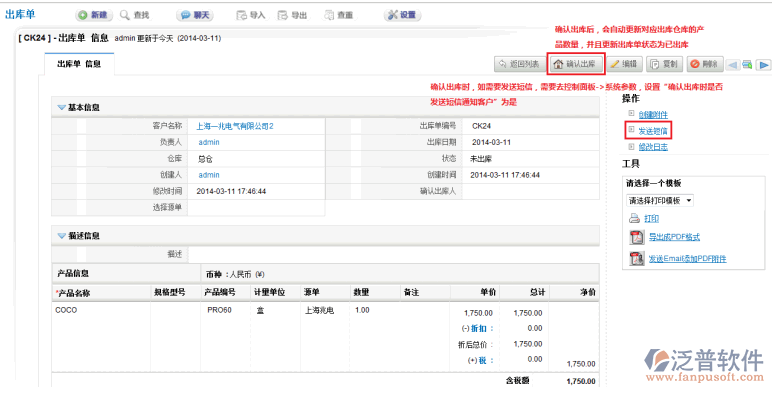Click the 打印 print link
Viewport: 774px width, 393px height.
click(x=651, y=218)
